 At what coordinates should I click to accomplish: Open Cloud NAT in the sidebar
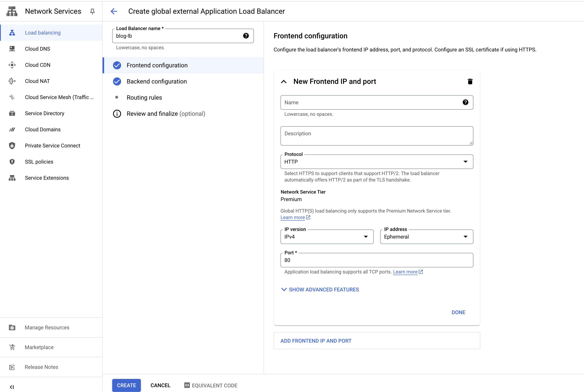coord(51,81)
